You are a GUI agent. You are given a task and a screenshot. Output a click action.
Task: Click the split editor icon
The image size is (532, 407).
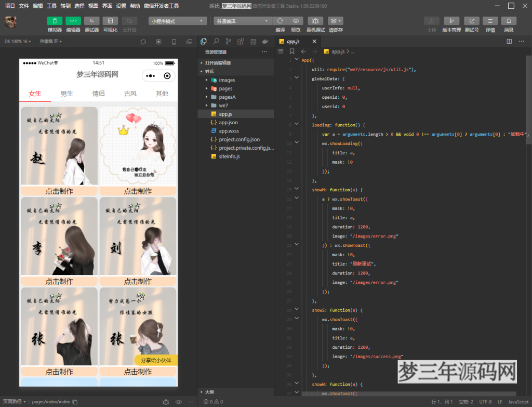click(x=509, y=41)
